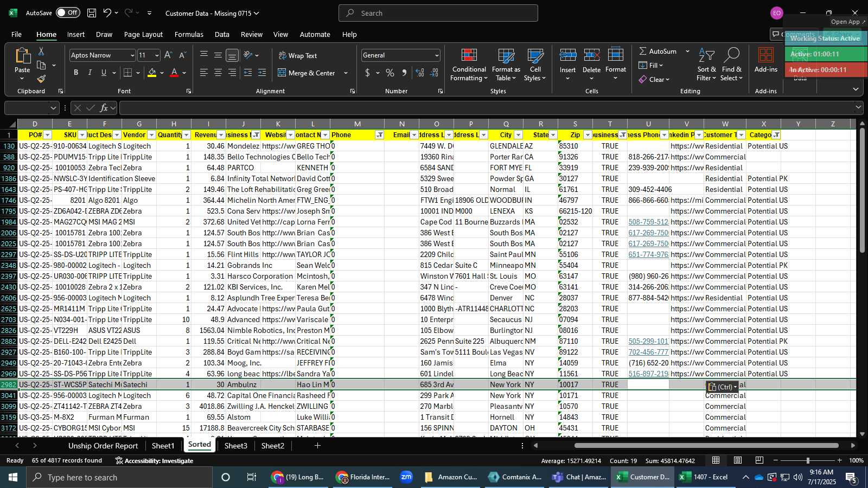Click the Center align icon
The image size is (868, 488).
point(218,73)
